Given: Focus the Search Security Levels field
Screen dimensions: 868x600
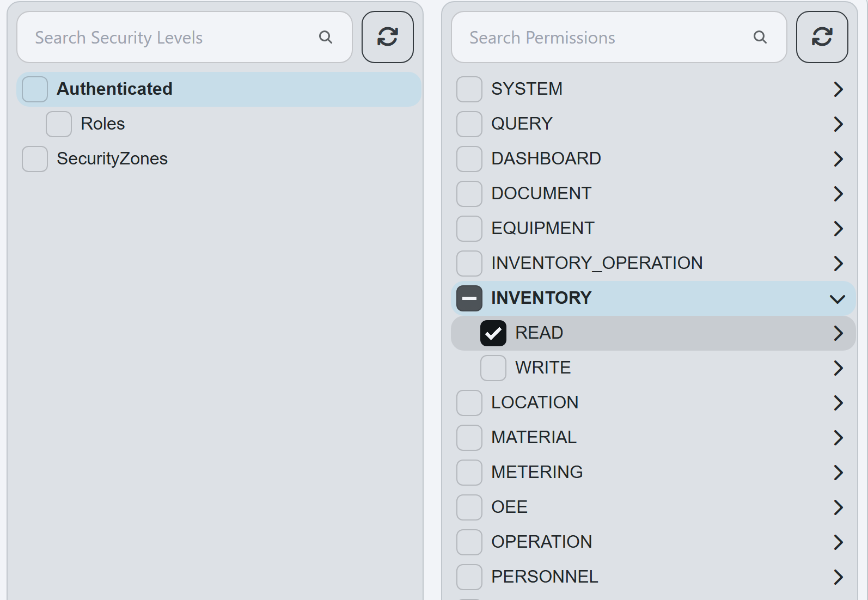Looking at the screenshot, I should (185, 37).
